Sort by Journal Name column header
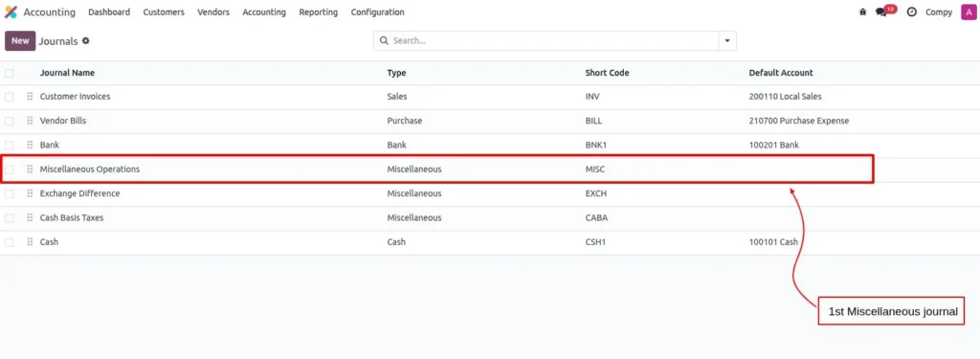 (x=68, y=73)
